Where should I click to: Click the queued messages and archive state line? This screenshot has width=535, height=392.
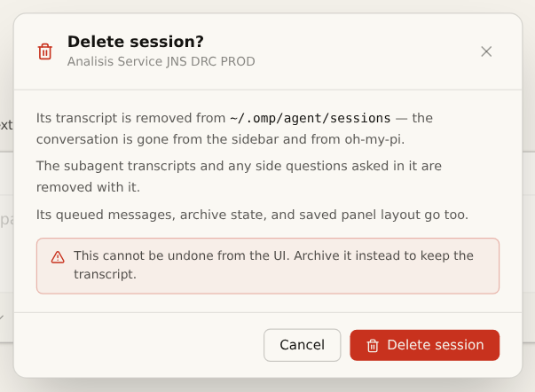click(x=252, y=215)
